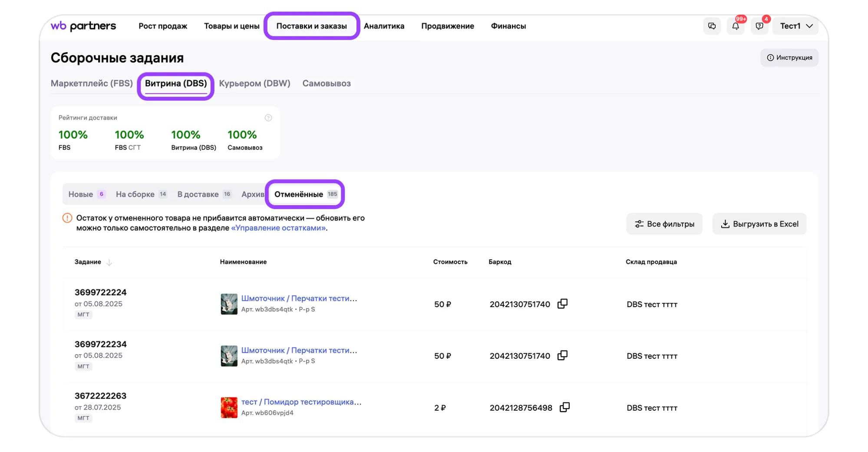Copy barcode 2042128756498
This screenshot has width=868, height=452.
pos(564,407)
